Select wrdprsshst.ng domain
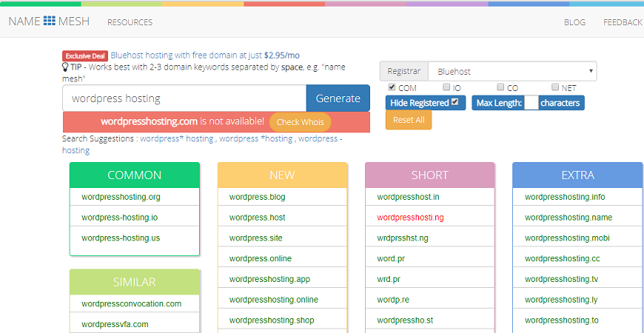The height and width of the screenshot is (333, 644). 402,238
